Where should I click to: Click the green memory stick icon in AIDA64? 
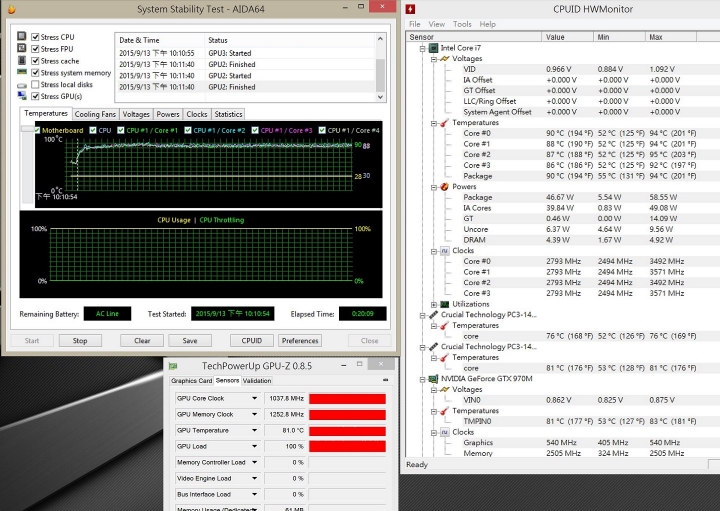click(21, 72)
